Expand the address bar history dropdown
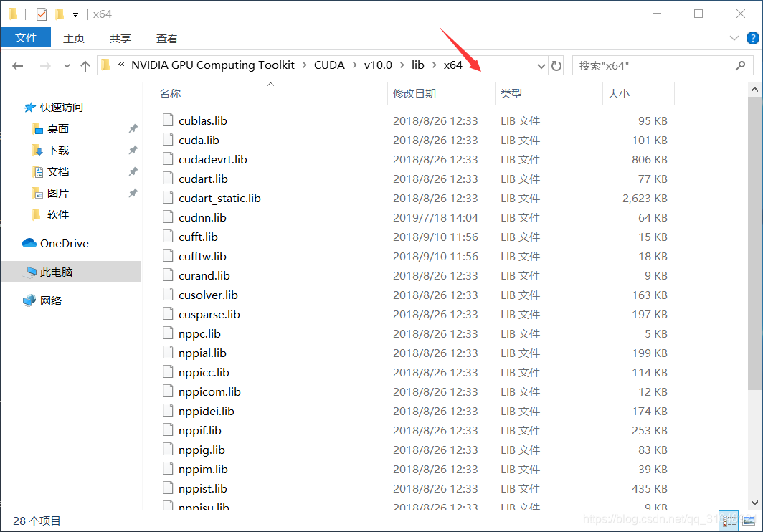 [x=541, y=66]
